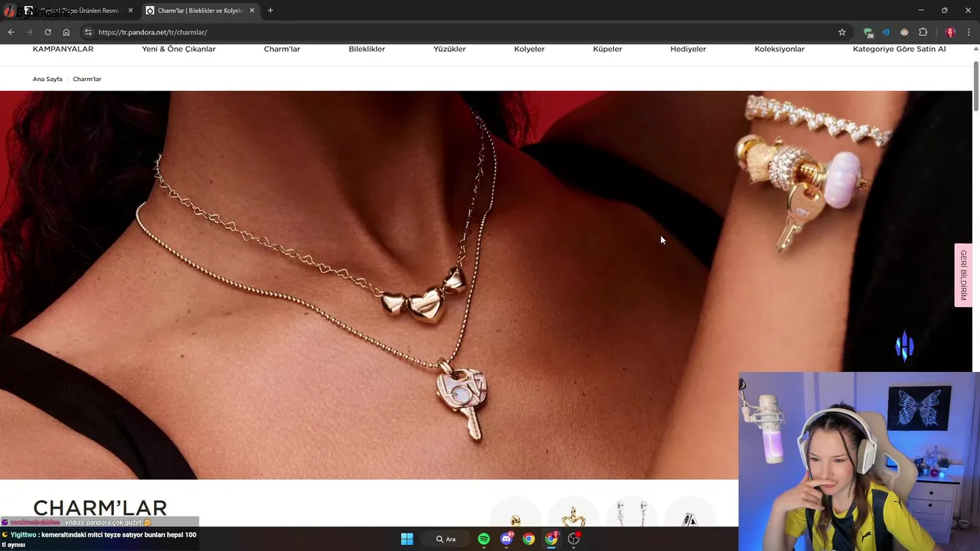Click the page vertical scrollbar thumb

pos(975,86)
